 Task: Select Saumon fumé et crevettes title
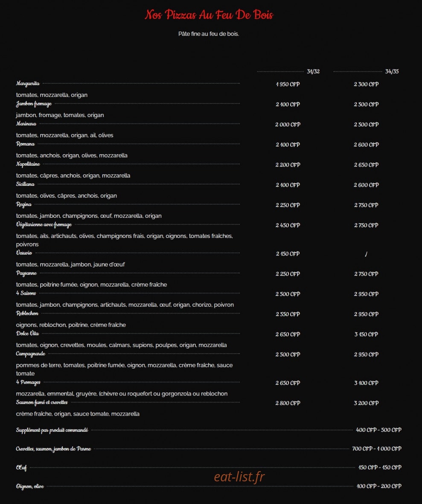pos(42,402)
